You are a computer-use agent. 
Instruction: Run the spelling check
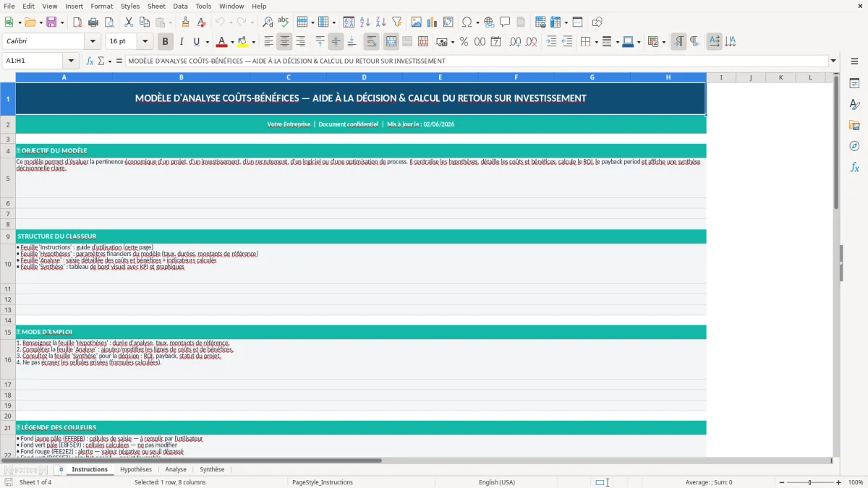click(284, 22)
